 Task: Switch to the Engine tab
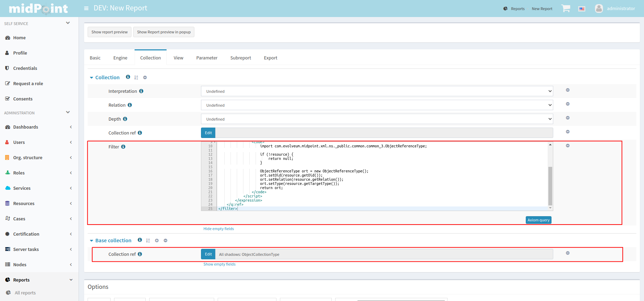coord(120,58)
